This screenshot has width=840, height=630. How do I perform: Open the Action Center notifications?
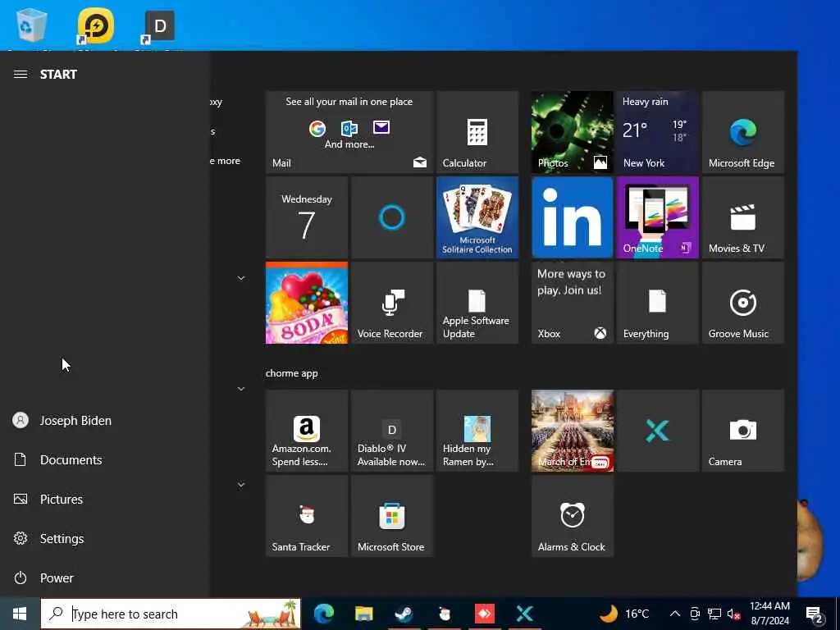pyautogui.click(x=815, y=614)
